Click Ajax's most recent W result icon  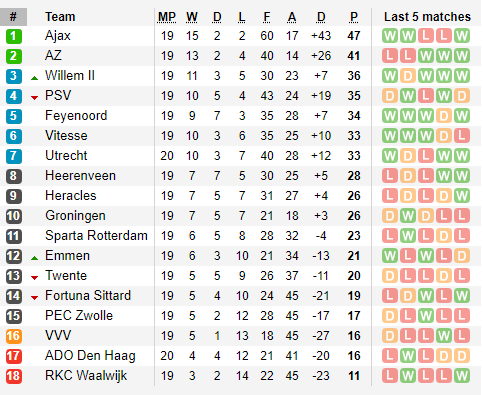click(x=462, y=36)
